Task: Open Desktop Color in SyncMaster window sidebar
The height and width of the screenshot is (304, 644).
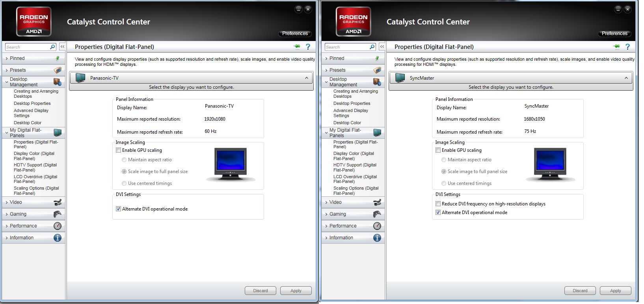Action: tap(347, 123)
